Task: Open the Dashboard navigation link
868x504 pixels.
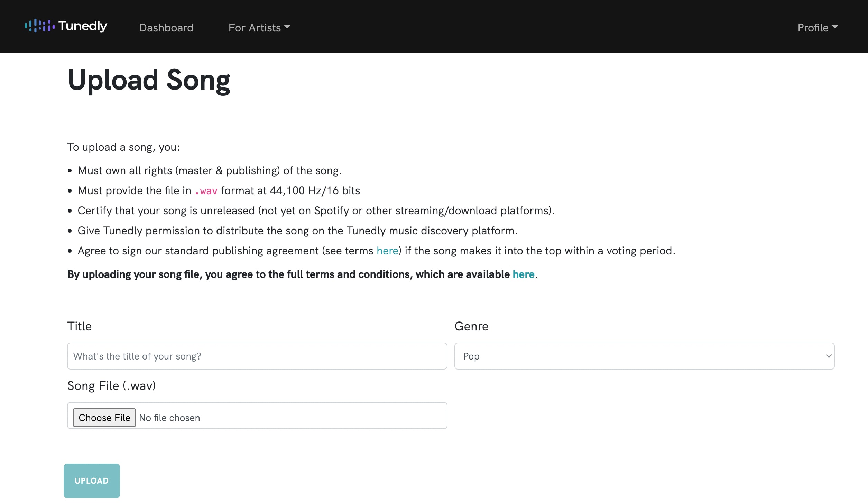Action: (x=166, y=26)
